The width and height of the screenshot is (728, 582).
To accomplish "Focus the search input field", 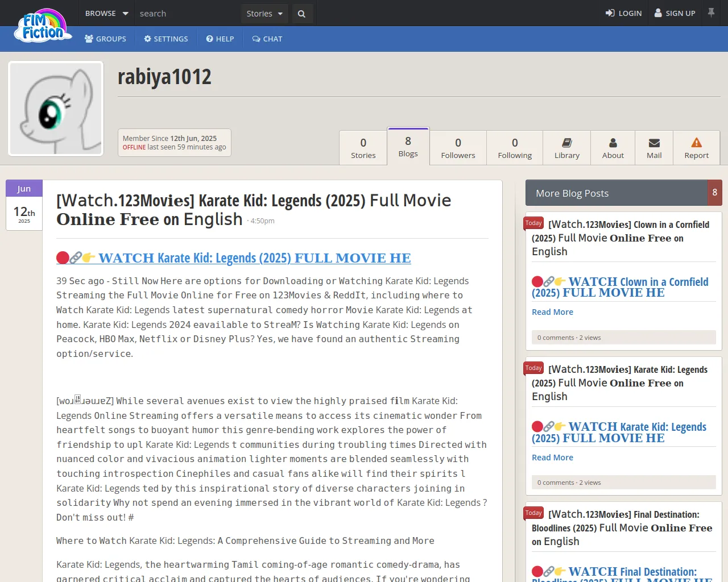I will coord(188,14).
